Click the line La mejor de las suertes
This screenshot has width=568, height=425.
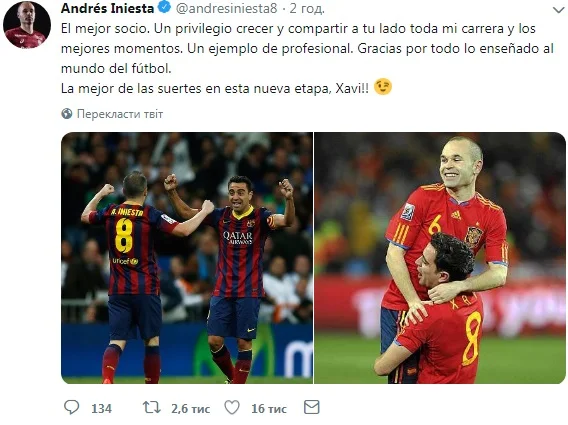(x=215, y=88)
